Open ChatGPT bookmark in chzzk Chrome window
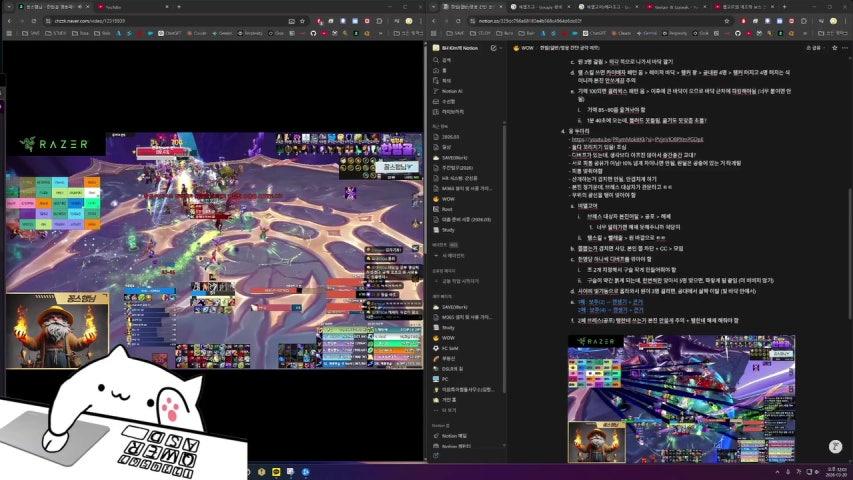The height and width of the screenshot is (480, 853). [170, 33]
